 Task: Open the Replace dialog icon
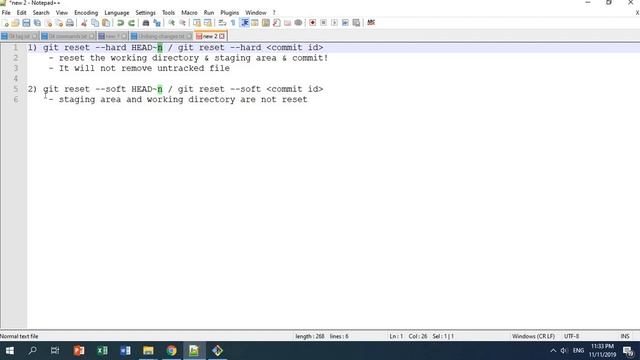(157, 23)
